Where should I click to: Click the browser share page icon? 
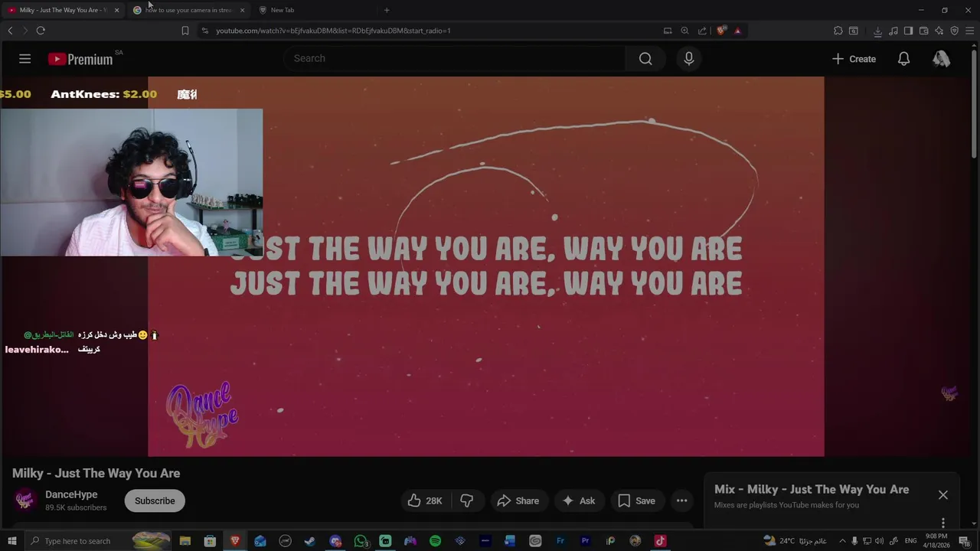(x=702, y=31)
